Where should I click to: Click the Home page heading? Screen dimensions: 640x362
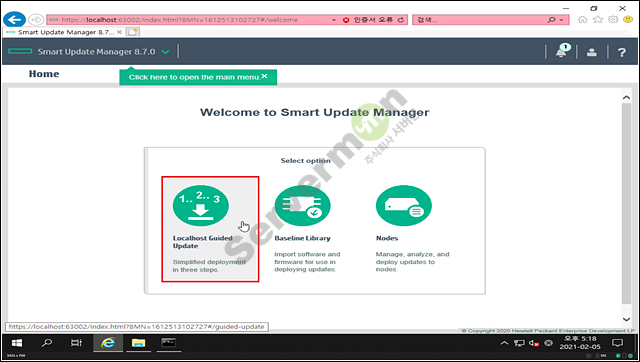44,74
